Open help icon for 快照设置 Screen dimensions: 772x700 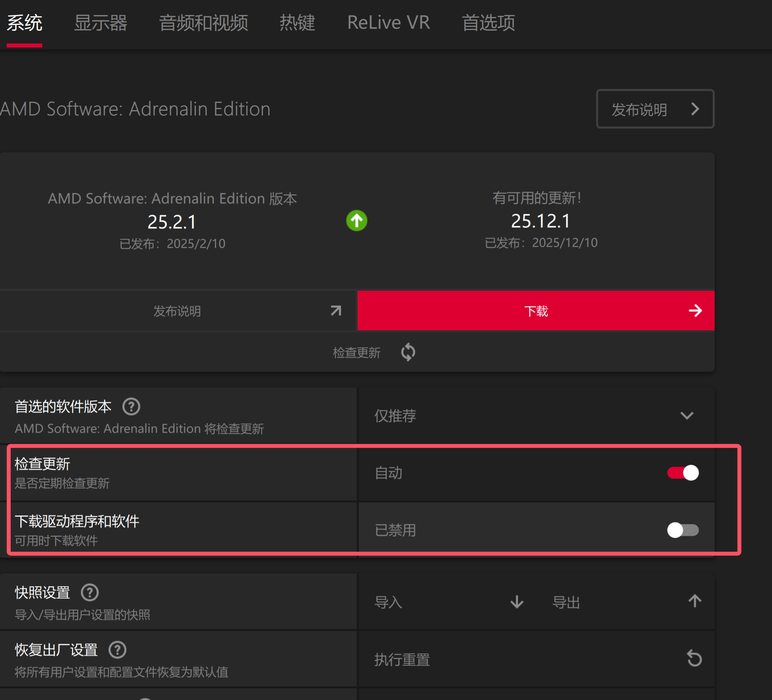point(90,592)
